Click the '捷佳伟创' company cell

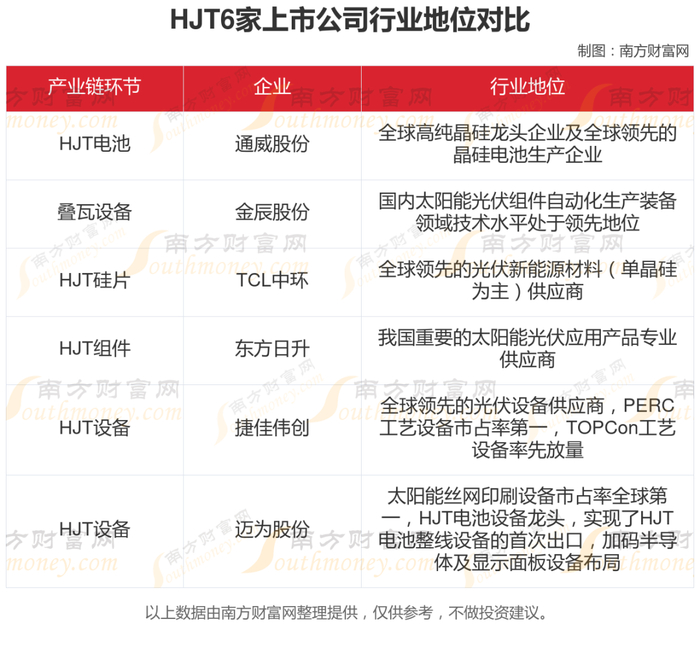(x=272, y=429)
